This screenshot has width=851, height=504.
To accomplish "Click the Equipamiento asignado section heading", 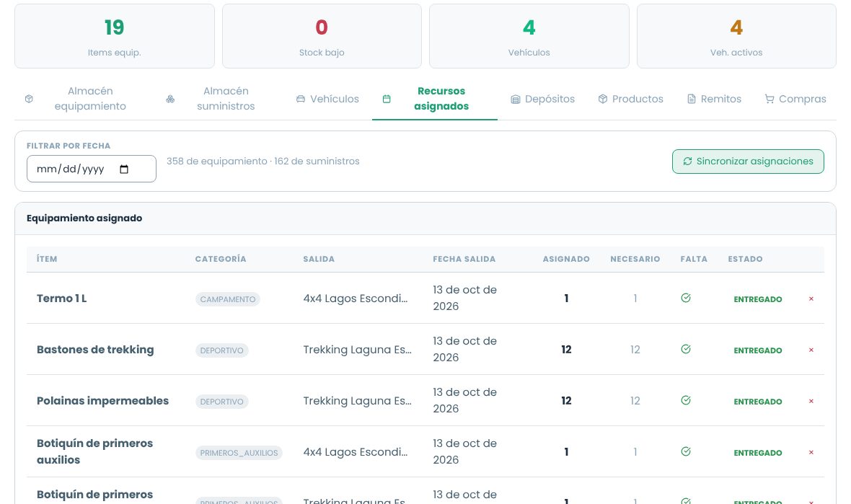I will click(x=84, y=218).
